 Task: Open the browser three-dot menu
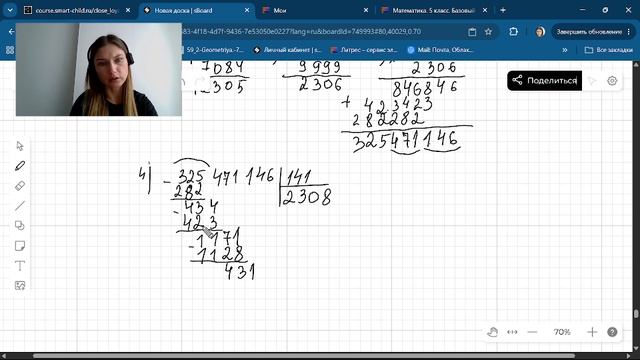tap(629, 32)
